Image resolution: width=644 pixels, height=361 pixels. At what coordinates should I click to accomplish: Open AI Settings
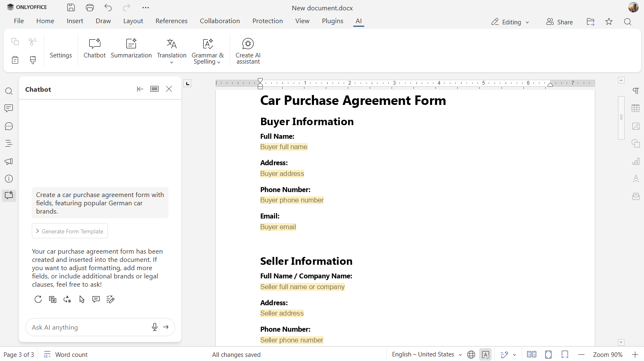click(x=61, y=48)
